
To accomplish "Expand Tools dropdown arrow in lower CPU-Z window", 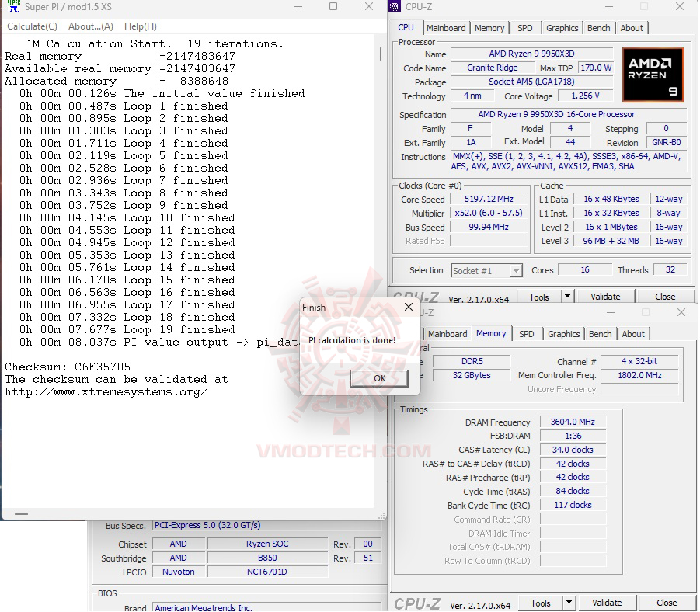I will [x=569, y=603].
